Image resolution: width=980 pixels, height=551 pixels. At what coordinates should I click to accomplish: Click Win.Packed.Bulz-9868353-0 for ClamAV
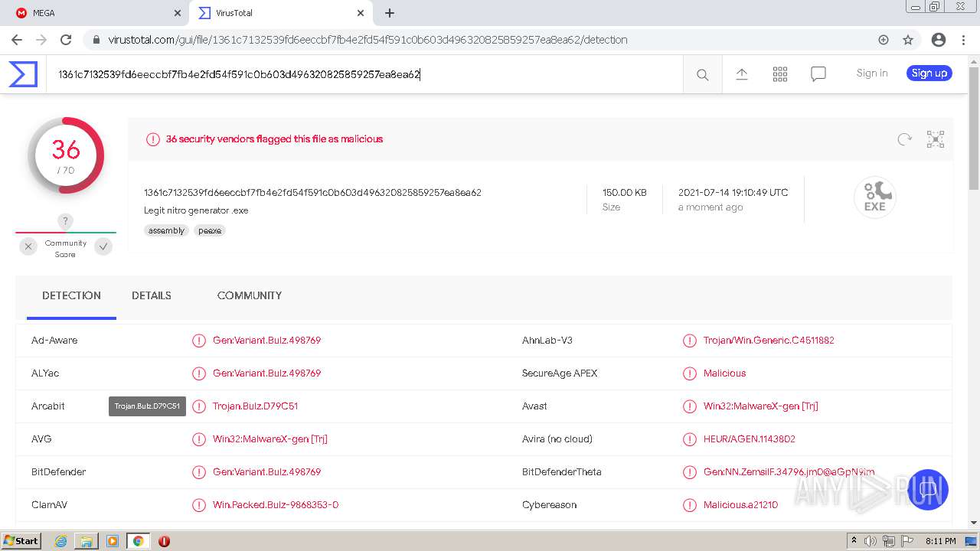click(x=276, y=505)
